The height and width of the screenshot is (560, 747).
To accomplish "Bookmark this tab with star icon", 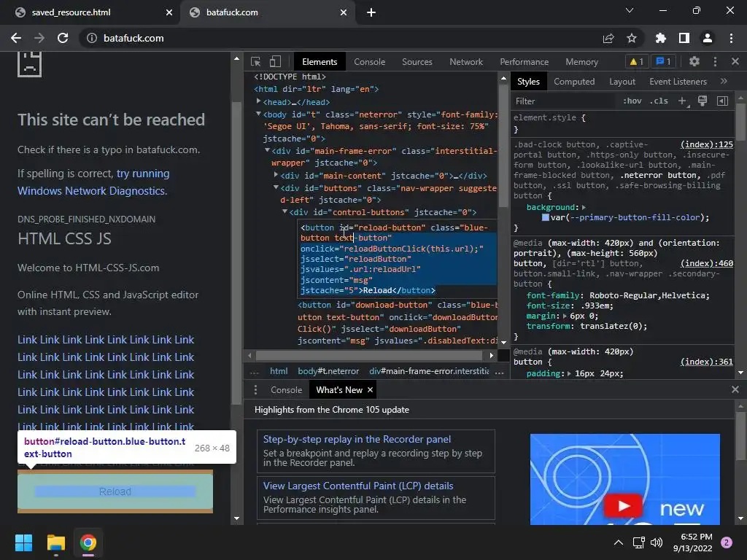I will pyautogui.click(x=632, y=38).
